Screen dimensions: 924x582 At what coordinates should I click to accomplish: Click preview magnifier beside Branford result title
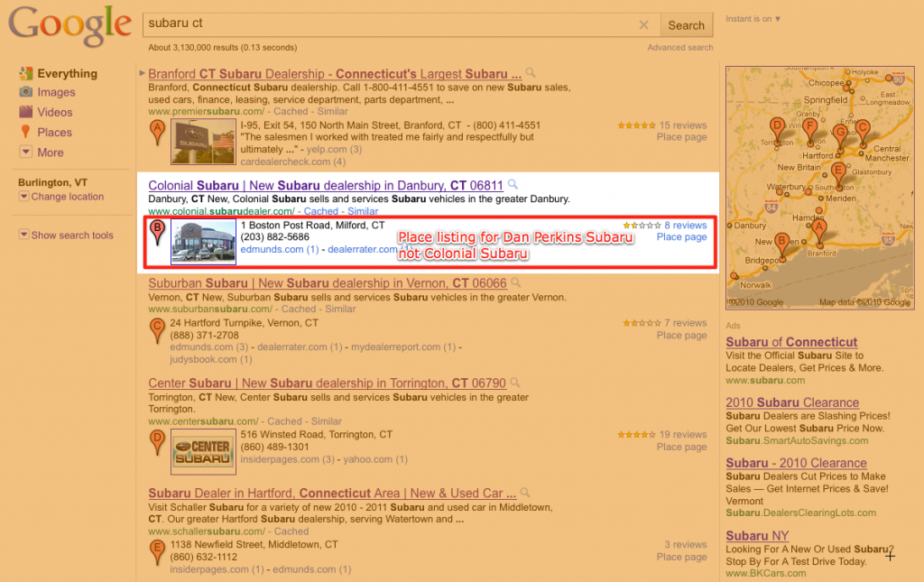click(x=531, y=73)
